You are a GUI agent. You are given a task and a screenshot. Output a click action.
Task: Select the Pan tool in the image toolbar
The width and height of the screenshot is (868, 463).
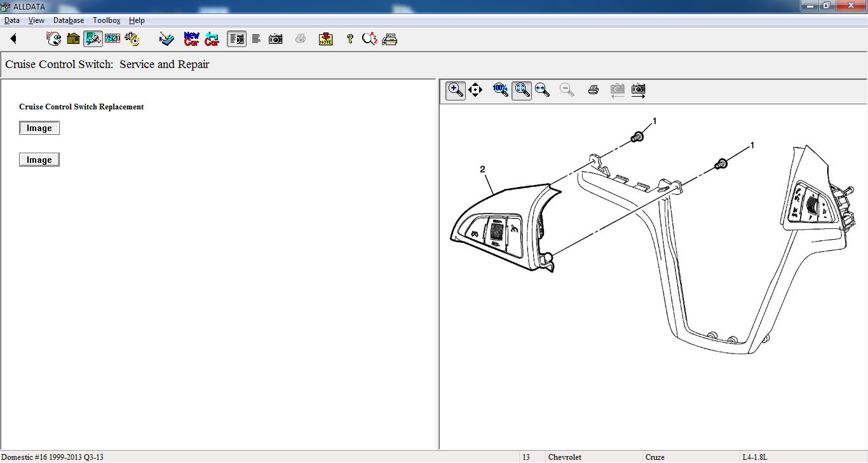(475, 90)
